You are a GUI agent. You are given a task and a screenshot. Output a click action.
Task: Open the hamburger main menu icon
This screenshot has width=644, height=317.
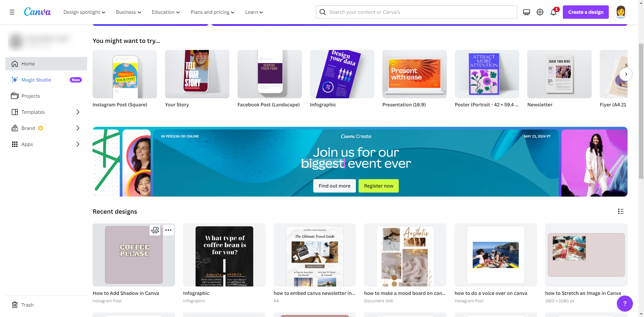coord(12,12)
